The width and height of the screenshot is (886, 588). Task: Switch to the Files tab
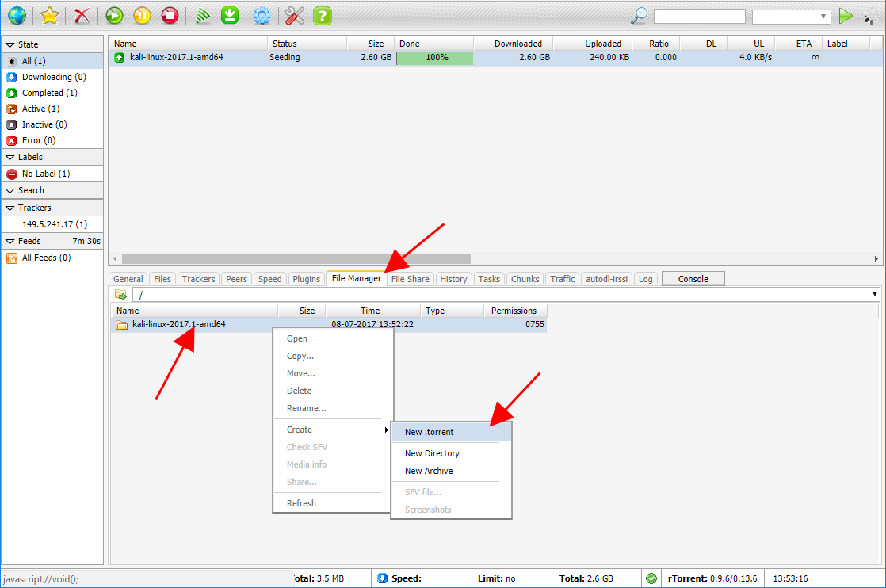(162, 279)
